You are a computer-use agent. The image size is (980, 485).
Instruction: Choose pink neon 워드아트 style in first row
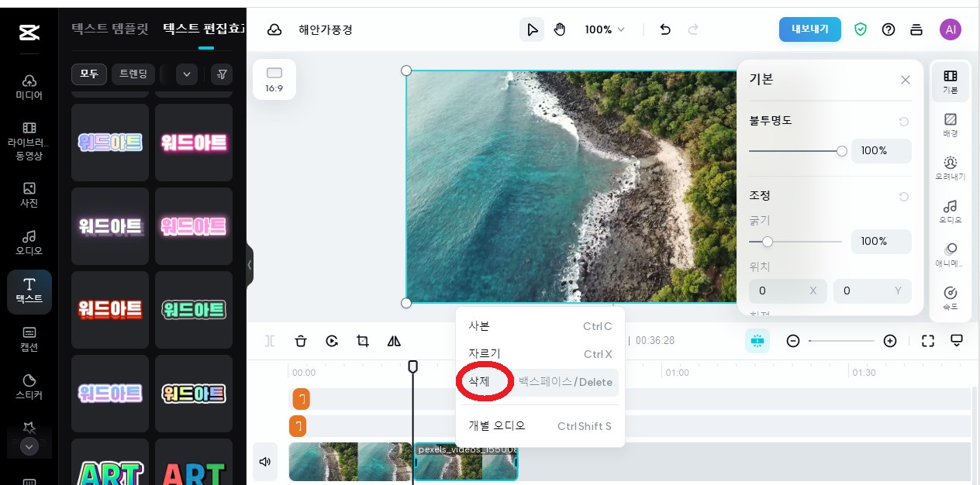194,143
